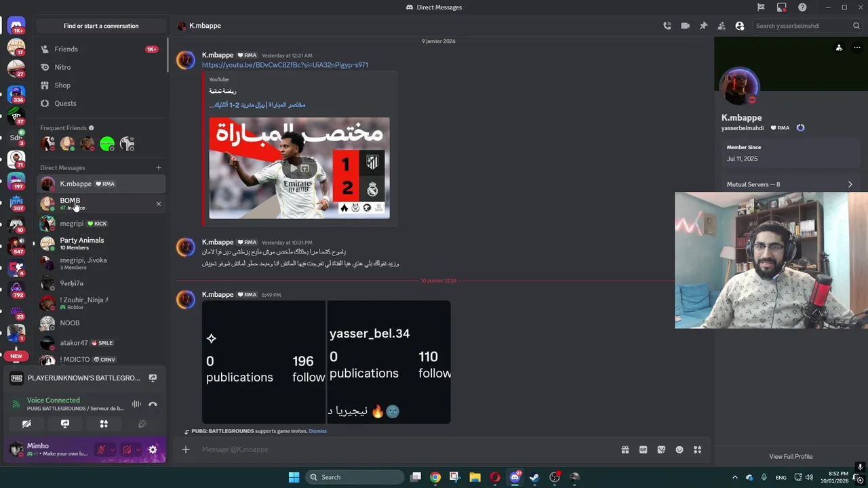The width and height of the screenshot is (868, 488).
Task: Open K.mbappe avatar in profile panel
Action: [739, 87]
